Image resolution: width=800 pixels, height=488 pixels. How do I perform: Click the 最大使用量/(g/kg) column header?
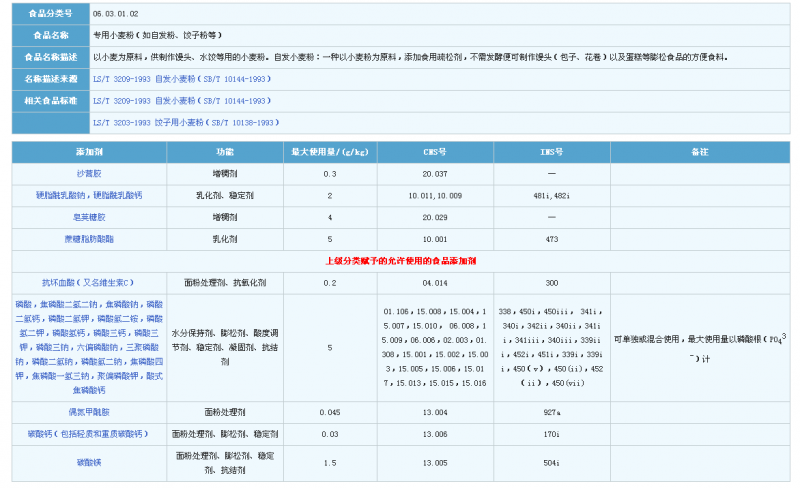point(329,151)
